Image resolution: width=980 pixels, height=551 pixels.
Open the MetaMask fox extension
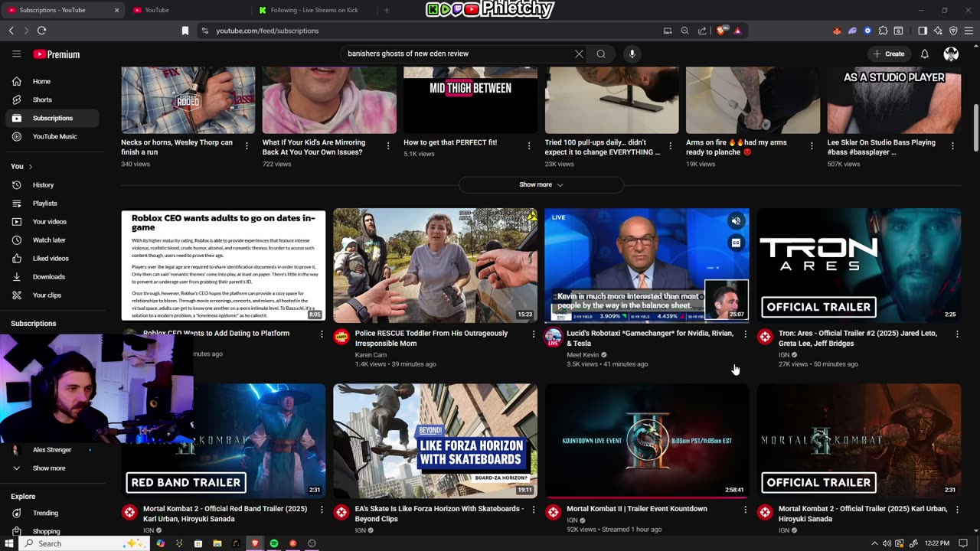pos(837,31)
